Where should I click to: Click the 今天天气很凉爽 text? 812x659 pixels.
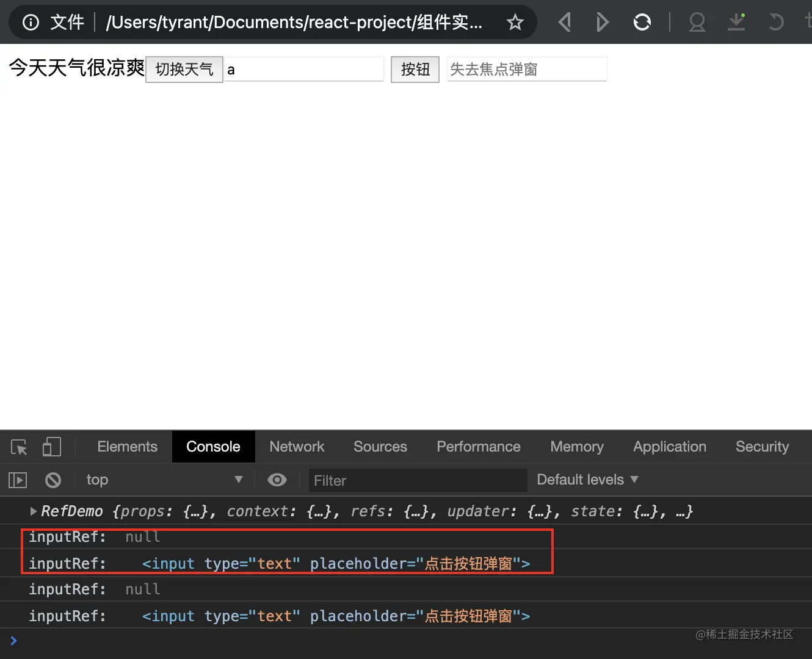pos(77,68)
